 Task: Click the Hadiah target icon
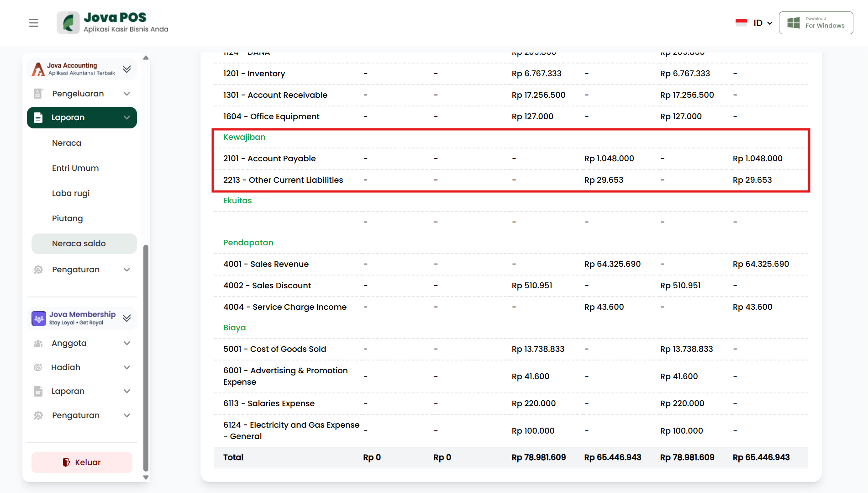pyautogui.click(x=38, y=367)
